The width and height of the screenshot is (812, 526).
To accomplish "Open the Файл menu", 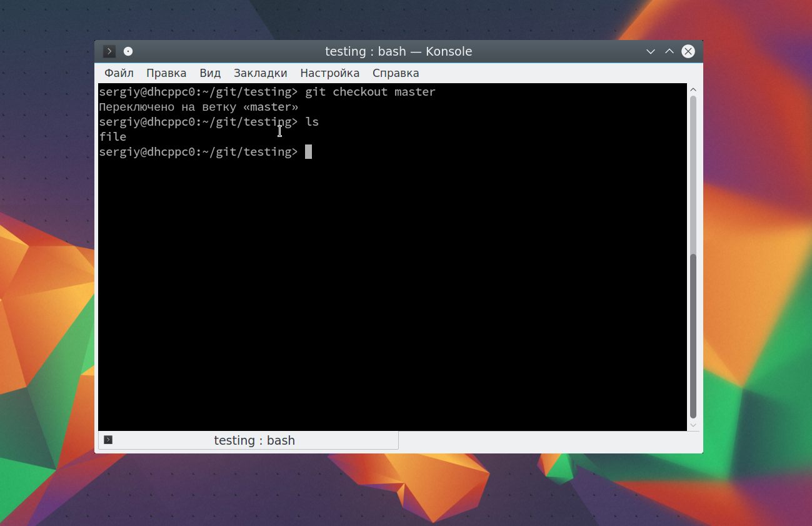I will pyautogui.click(x=119, y=73).
